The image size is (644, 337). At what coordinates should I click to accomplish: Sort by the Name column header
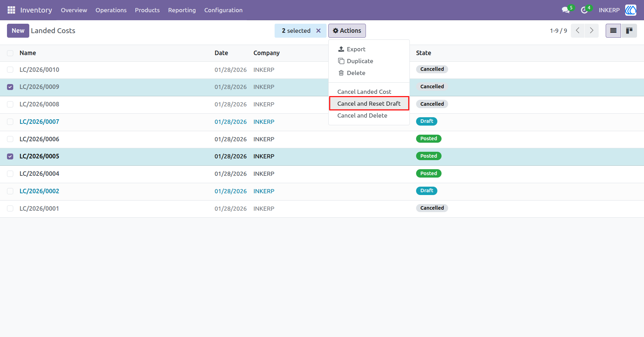[28, 53]
